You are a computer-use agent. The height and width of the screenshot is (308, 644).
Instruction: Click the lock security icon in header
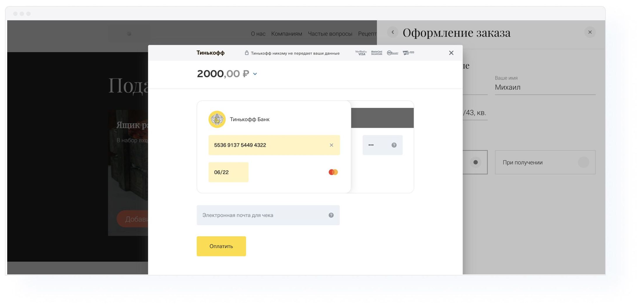click(246, 53)
